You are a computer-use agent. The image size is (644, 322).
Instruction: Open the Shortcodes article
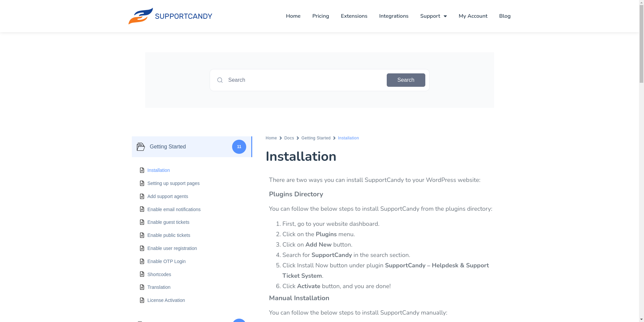(x=159, y=274)
